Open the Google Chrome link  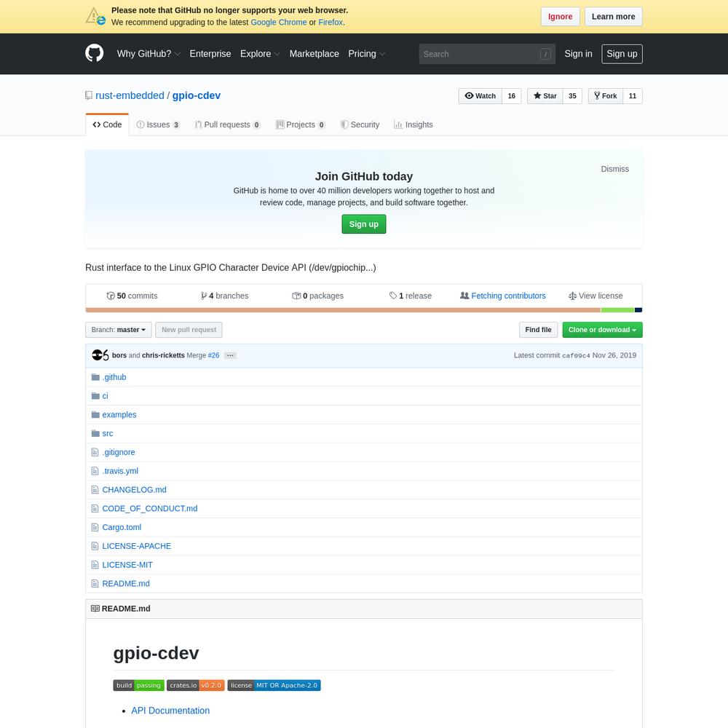tap(279, 23)
